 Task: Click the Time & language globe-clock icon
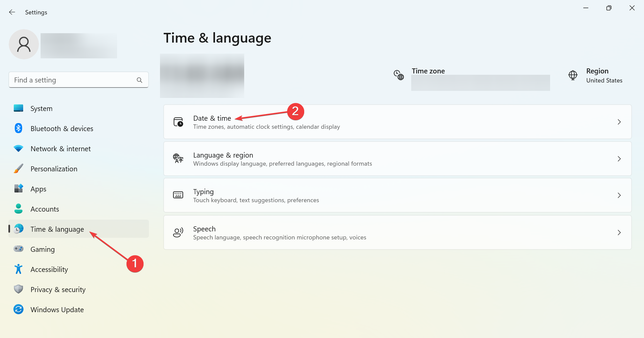click(x=18, y=229)
